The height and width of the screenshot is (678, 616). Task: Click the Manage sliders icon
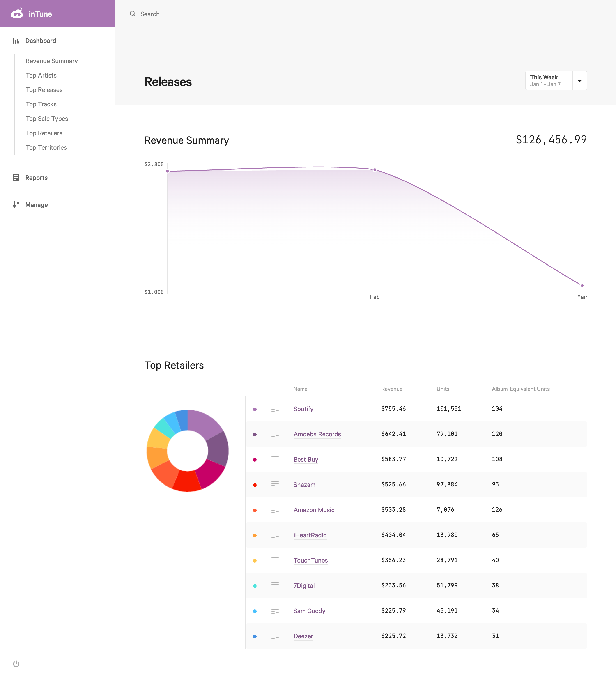click(x=16, y=204)
